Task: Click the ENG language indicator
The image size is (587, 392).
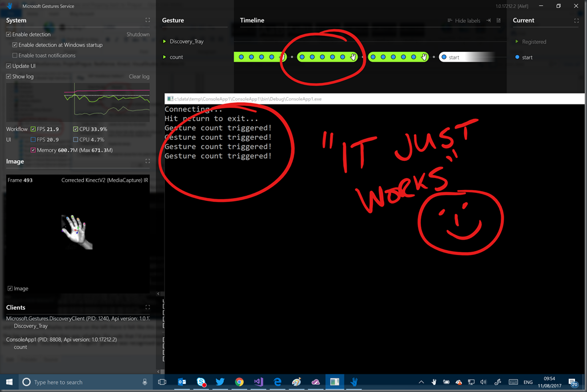Action: point(528,382)
